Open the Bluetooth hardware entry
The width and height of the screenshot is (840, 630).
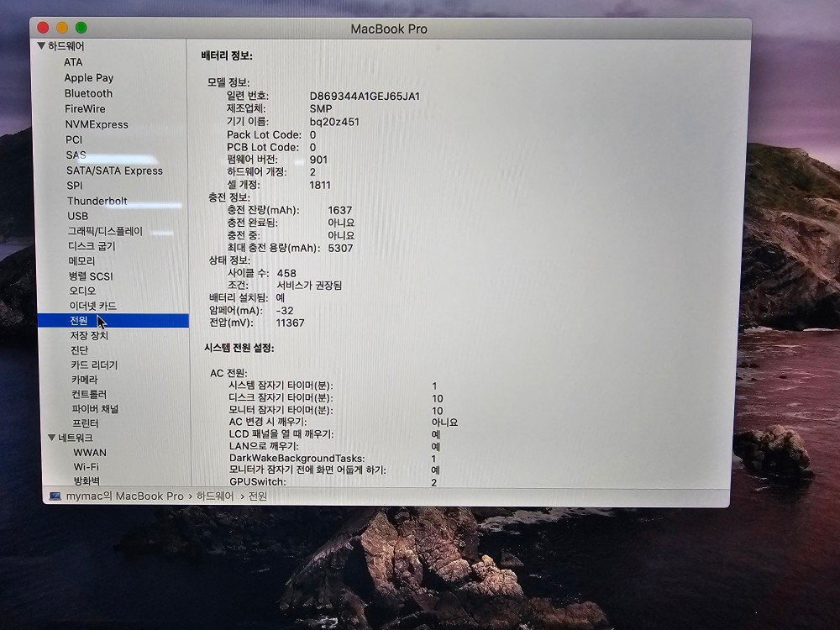click(88, 93)
